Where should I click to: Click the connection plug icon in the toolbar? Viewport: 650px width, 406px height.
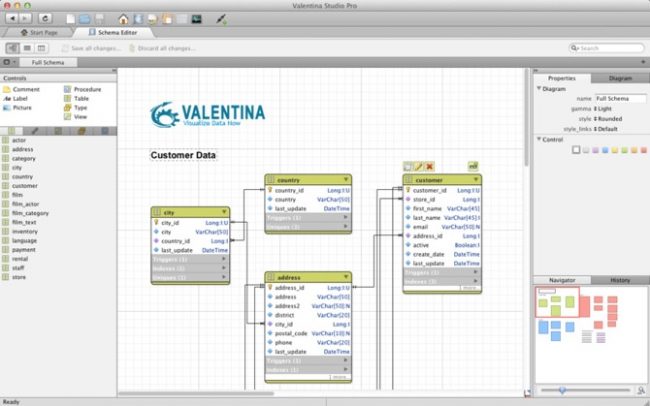point(221,19)
